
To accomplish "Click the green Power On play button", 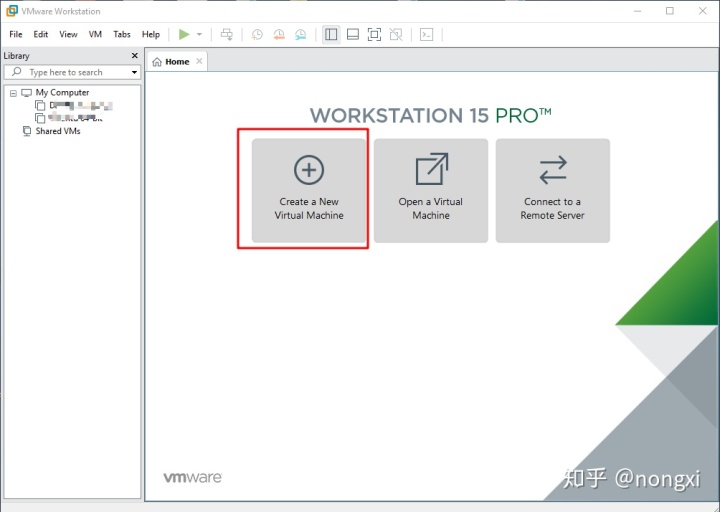I will (x=184, y=34).
